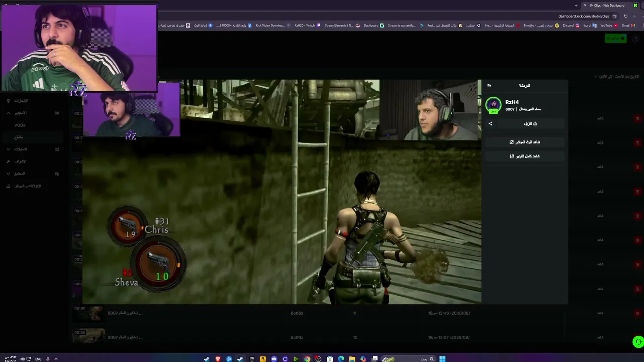Open Brave browser from the taskbar

point(218,359)
